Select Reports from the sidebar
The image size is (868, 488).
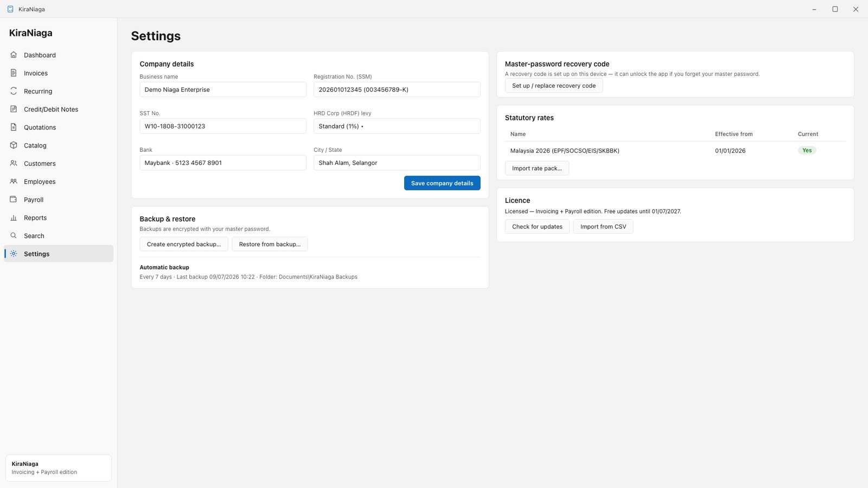pyautogui.click(x=59, y=217)
